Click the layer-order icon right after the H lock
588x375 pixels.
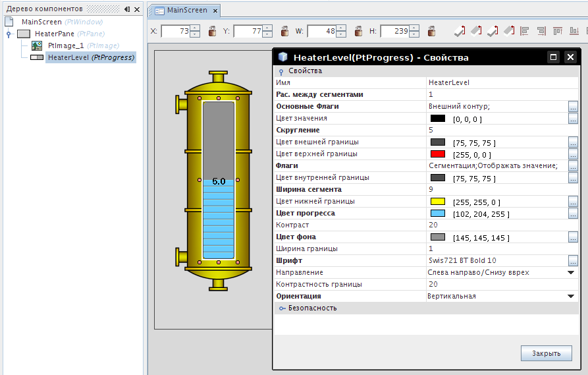[460, 31]
